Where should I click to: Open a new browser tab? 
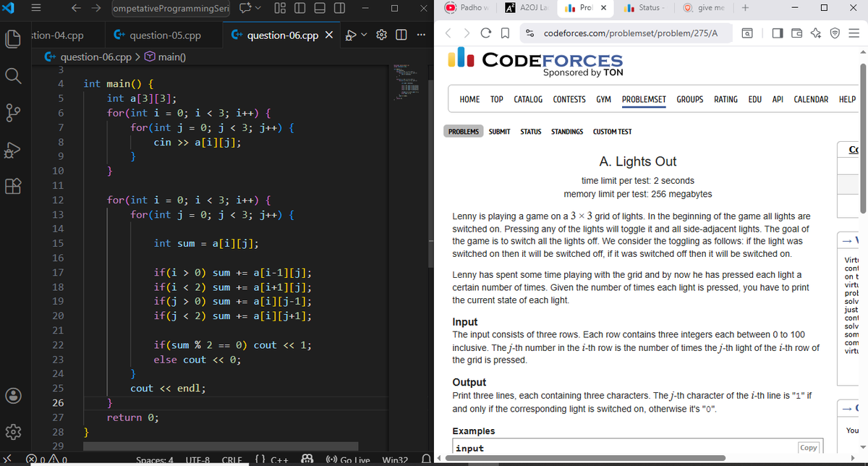pyautogui.click(x=745, y=8)
